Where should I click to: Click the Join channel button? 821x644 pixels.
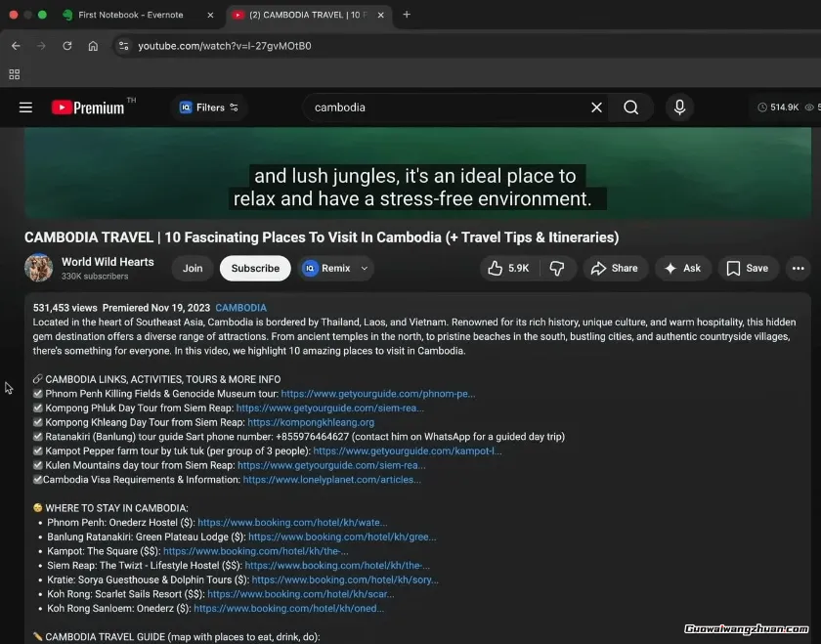pyautogui.click(x=193, y=268)
